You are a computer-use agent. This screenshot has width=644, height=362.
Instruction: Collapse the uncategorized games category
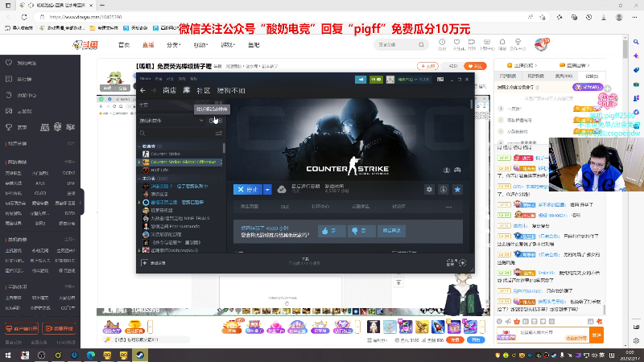(139, 179)
